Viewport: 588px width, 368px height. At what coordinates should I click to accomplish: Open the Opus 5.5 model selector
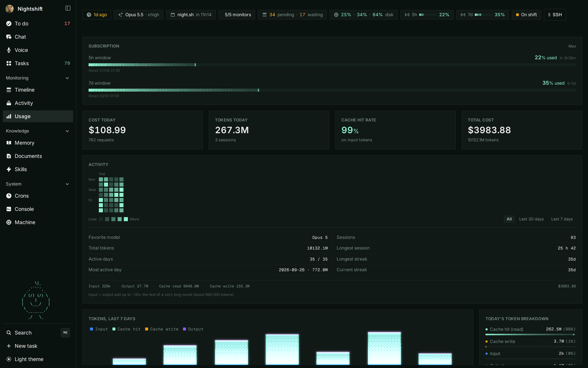pyautogui.click(x=139, y=15)
